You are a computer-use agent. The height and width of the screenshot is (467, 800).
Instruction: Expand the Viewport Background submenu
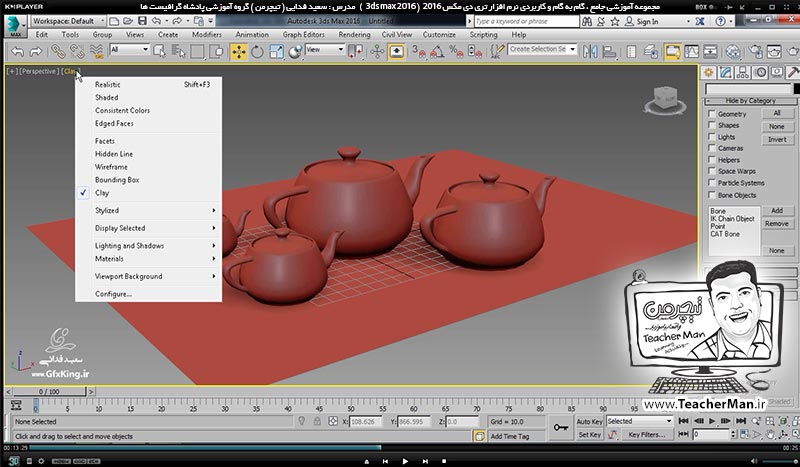click(148, 276)
